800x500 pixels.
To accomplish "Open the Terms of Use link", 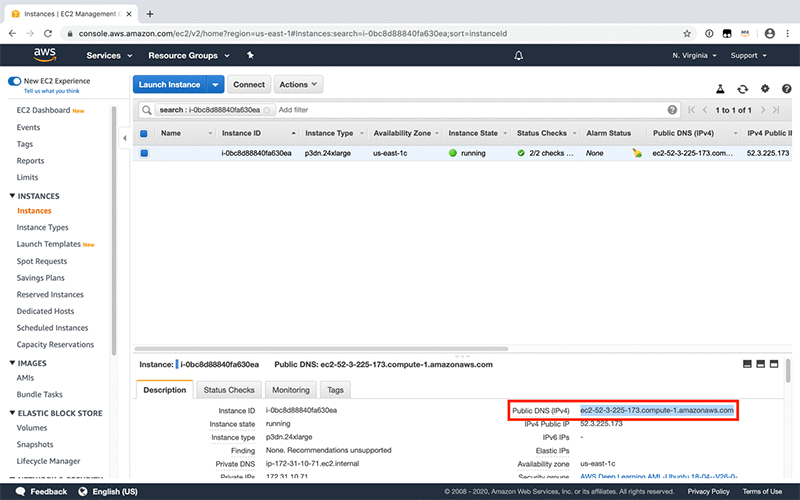I will [x=762, y=491].
